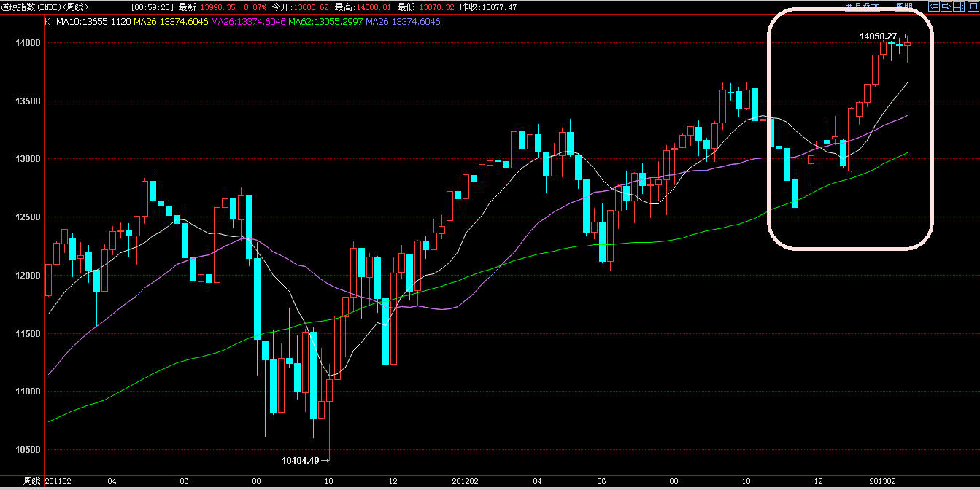Jump to 201302 on the time axis

[882, 482]
